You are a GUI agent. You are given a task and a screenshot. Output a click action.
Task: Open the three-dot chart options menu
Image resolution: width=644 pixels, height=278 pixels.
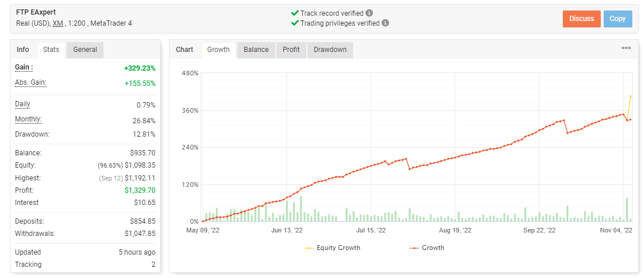pos(626,48)
